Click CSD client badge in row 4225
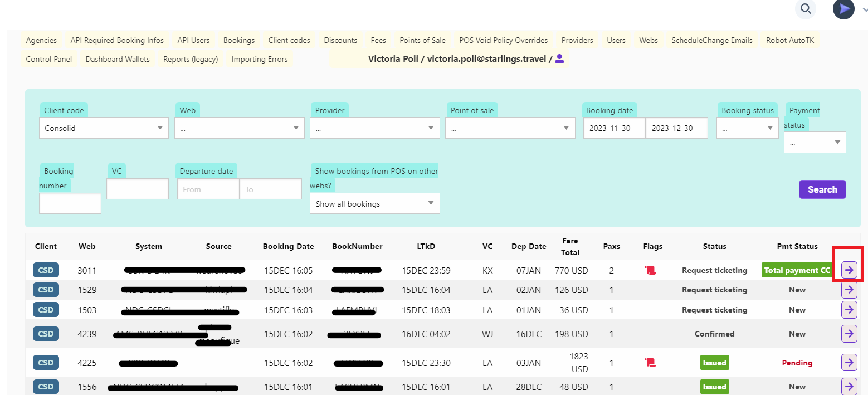The image size is (868, 395). point(46,363)
